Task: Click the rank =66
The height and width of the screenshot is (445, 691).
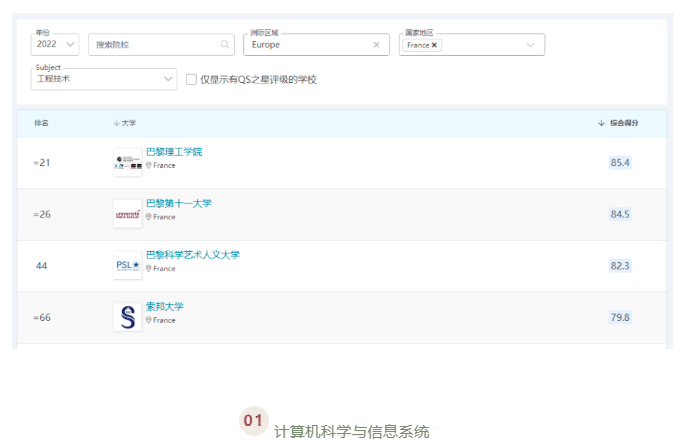Action: [x=42, y=317]
